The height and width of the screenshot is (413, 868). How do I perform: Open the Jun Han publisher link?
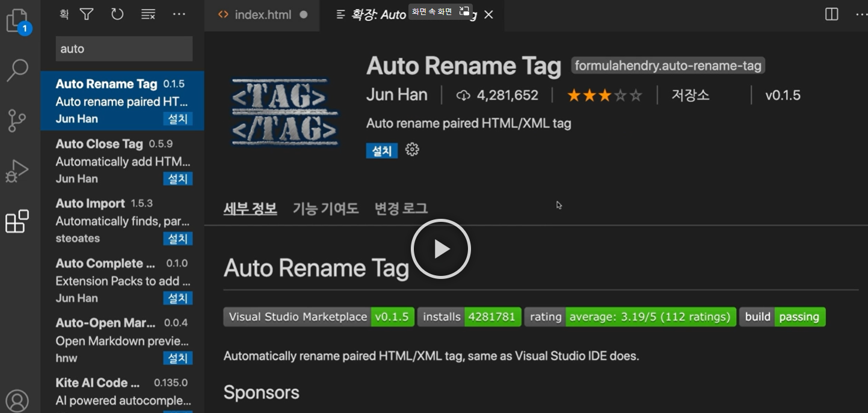pos(397,95)
